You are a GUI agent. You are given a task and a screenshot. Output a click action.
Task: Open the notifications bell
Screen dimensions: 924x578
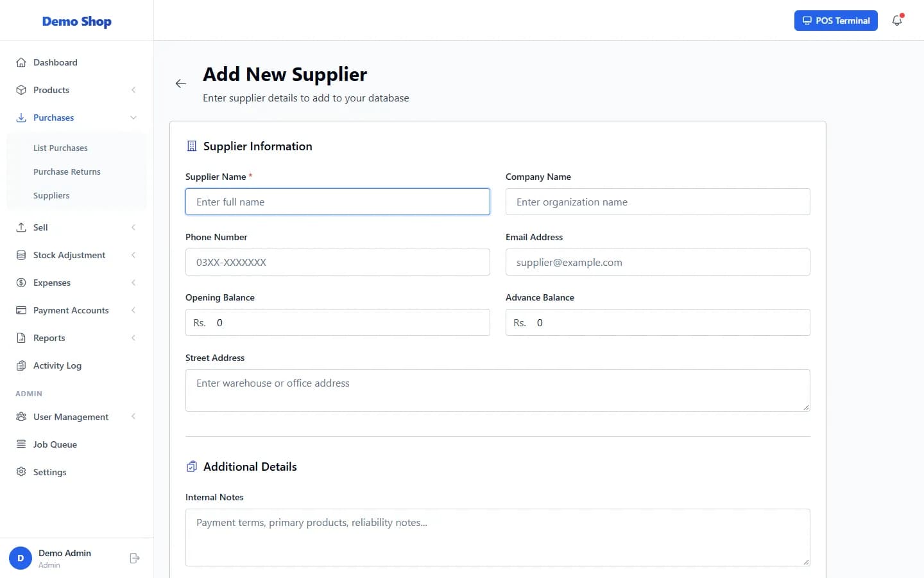coord(897,21)
